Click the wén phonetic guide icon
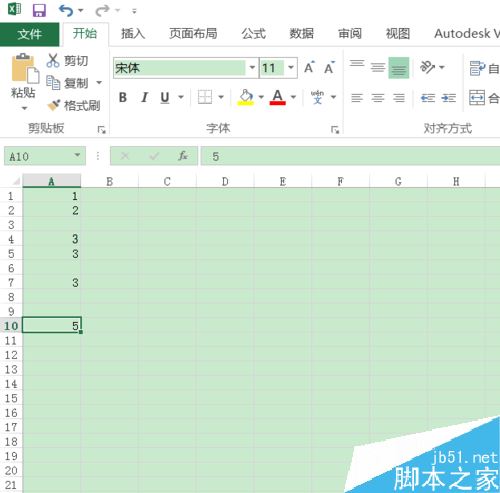 tap(317, 97)
